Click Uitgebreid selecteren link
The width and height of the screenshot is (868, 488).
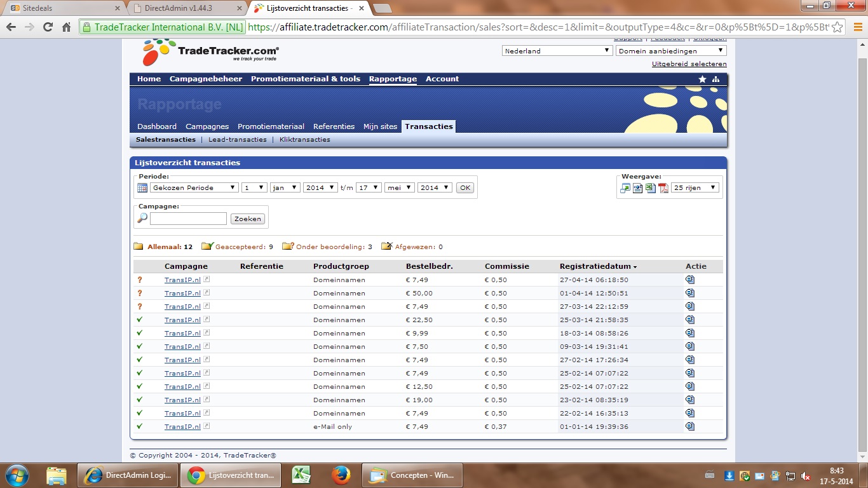click(x=689, y=64)
